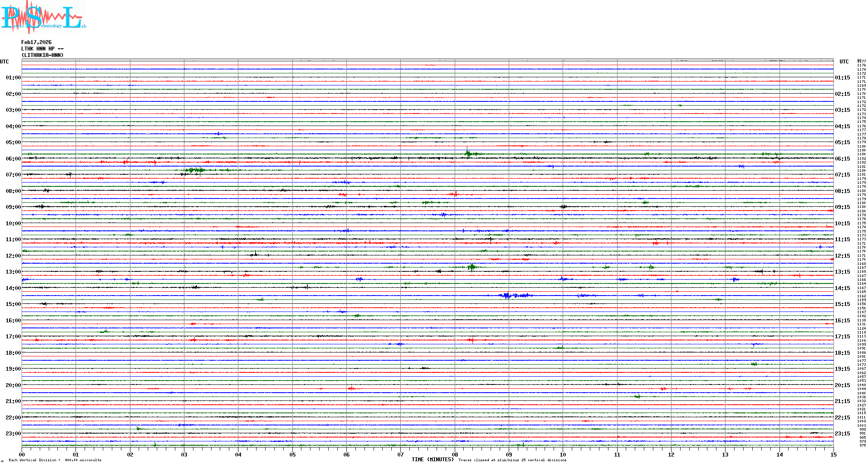Click minute tick 15 on bottom axis

click(833, 454)
